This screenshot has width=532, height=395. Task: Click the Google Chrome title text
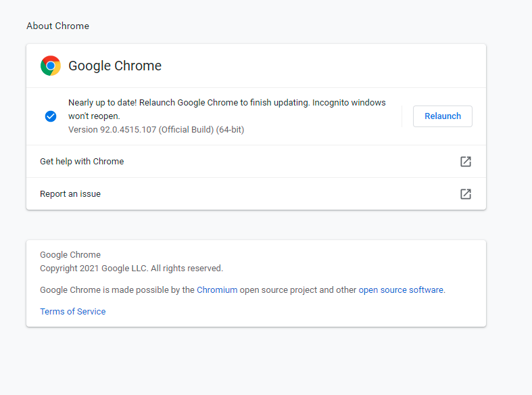[115, 66]
